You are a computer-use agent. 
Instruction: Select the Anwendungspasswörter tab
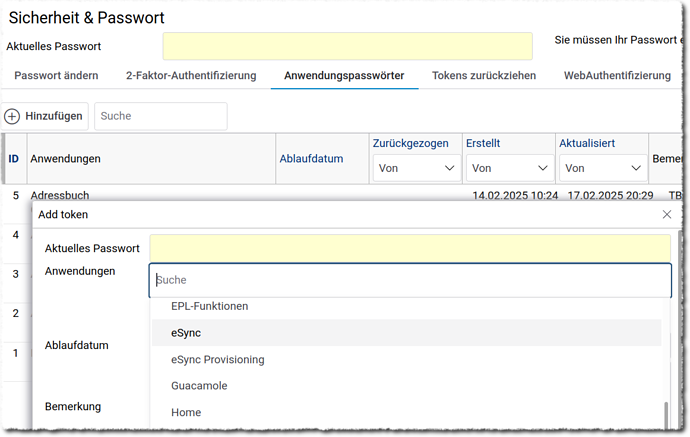[344, 76]
